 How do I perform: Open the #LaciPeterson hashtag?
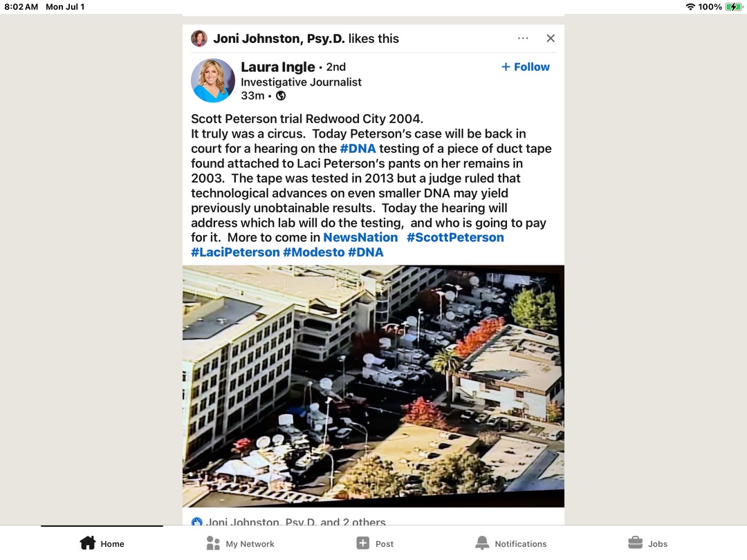(x=235, y=252)
